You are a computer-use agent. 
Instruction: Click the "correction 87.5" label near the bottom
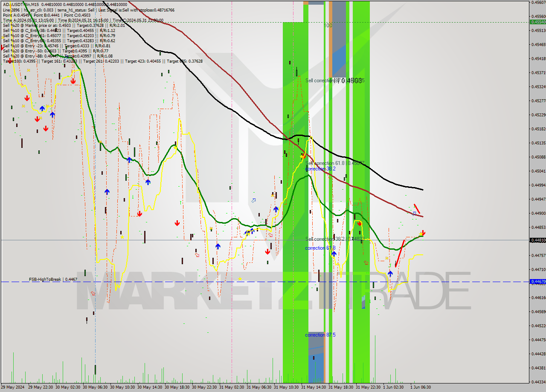pos(320,335)
